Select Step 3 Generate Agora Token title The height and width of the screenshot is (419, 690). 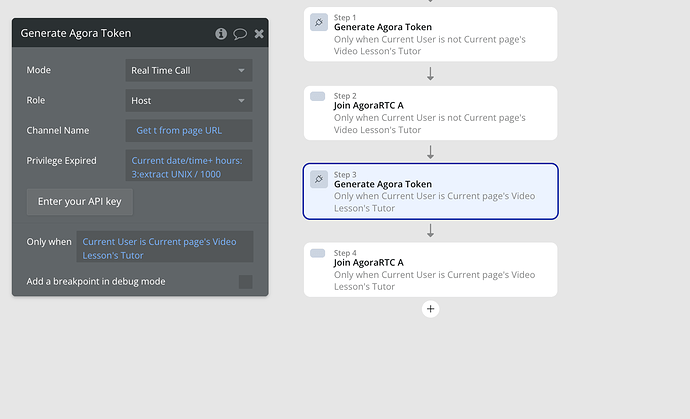(x=383, y=184)
